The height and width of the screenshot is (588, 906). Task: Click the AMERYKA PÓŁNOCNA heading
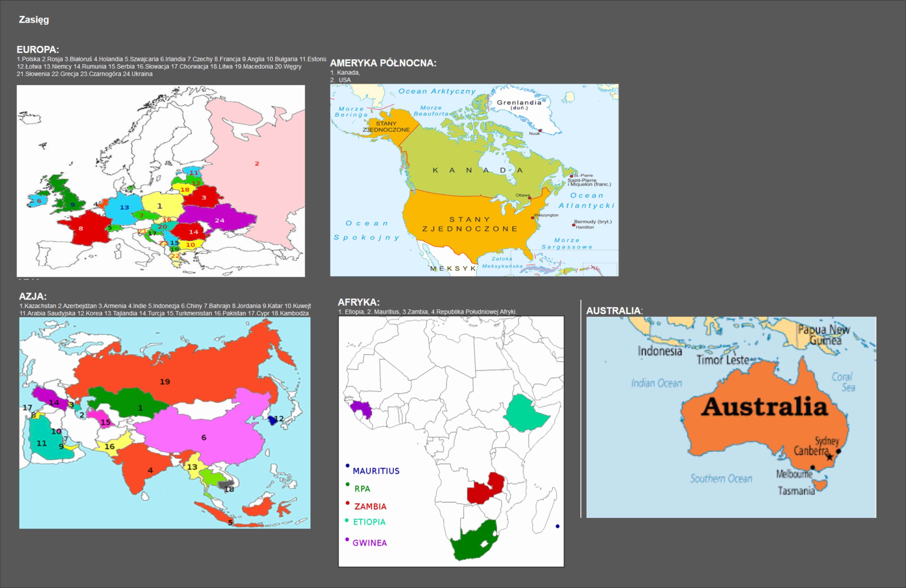pos(383,63)
